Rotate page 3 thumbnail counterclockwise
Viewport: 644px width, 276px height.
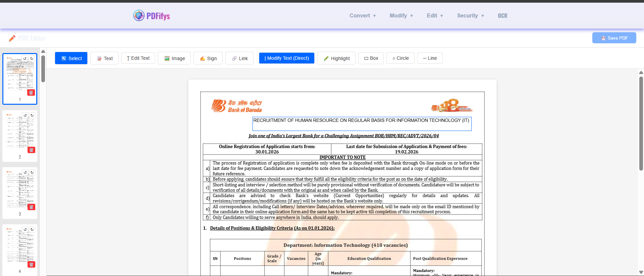25,172
